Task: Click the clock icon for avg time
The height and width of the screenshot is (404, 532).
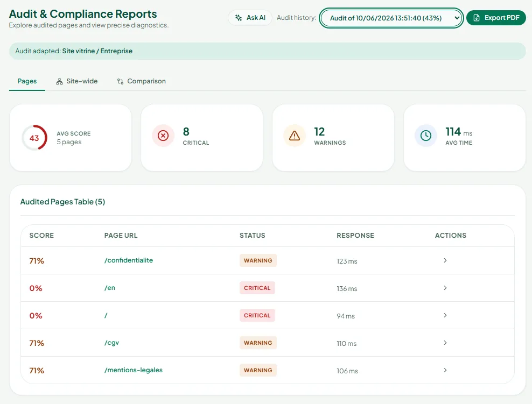Action: pyautogui.click(x=426, y=136)
